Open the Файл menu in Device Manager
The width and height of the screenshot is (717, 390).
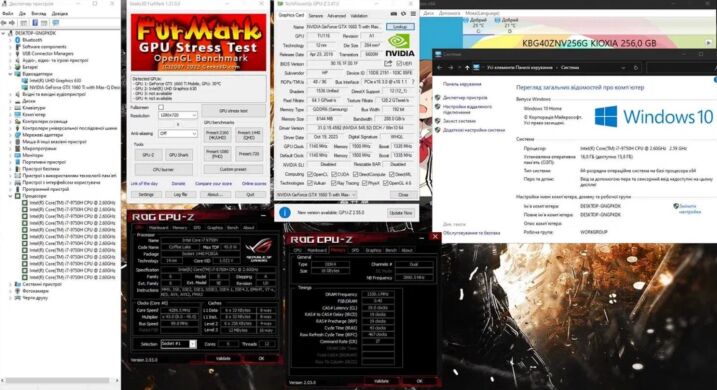click(7, 14)
